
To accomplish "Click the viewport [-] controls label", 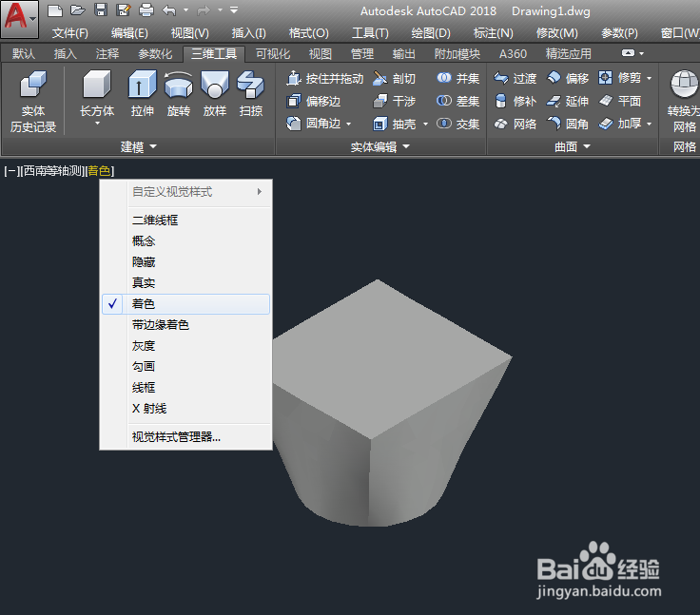I will coord(10,171).
